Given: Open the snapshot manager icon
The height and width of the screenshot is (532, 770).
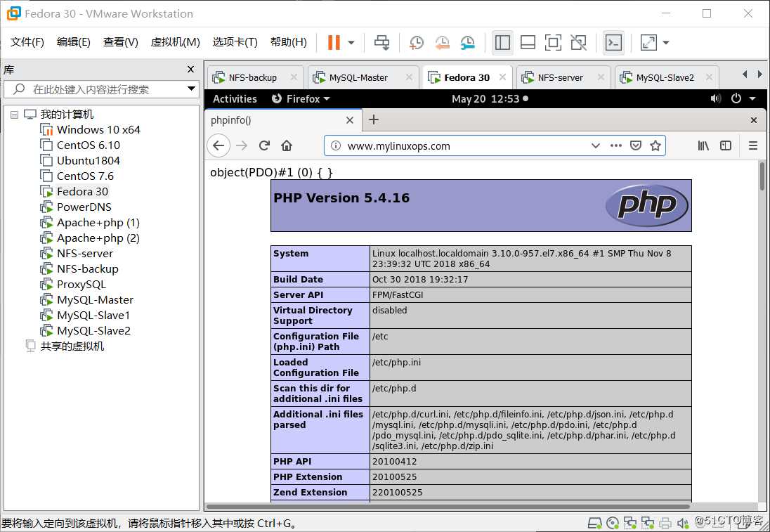Looking at the screenshot, I should 467,42.
